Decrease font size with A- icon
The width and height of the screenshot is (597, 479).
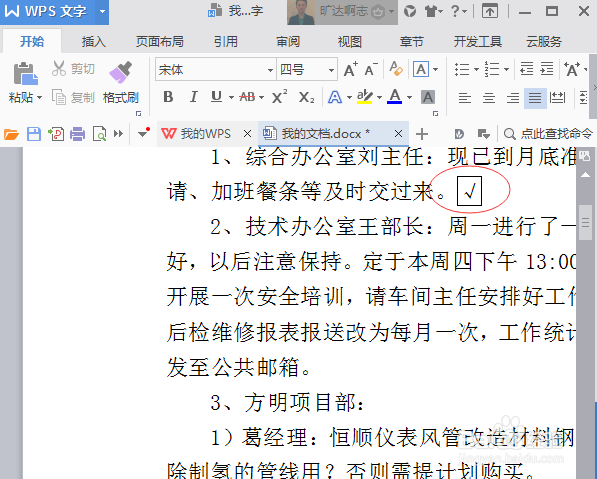click(x=371, y=70)
